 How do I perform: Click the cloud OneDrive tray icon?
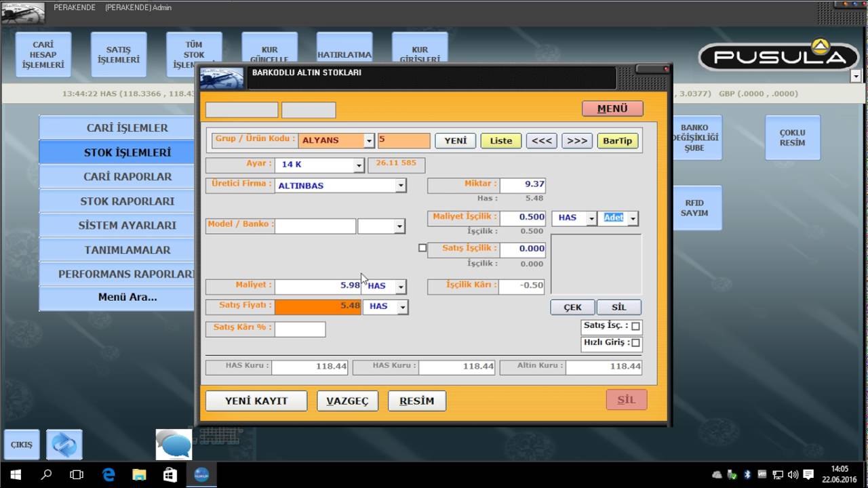click(717, 474)
